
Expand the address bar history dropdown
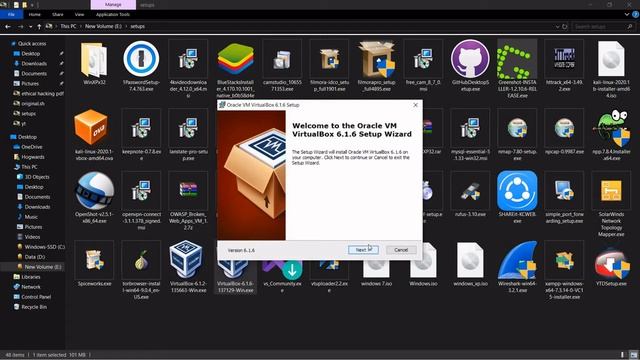click(x=558, y=27)
